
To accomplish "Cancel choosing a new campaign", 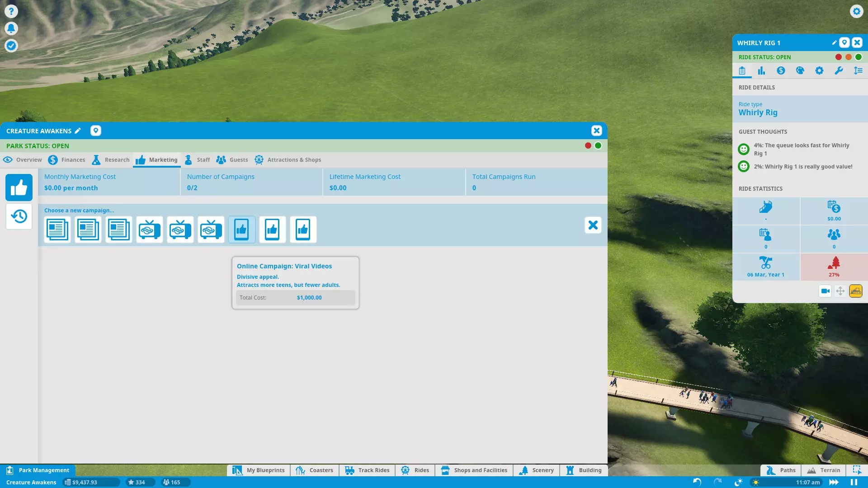I will tap(593, 225).
